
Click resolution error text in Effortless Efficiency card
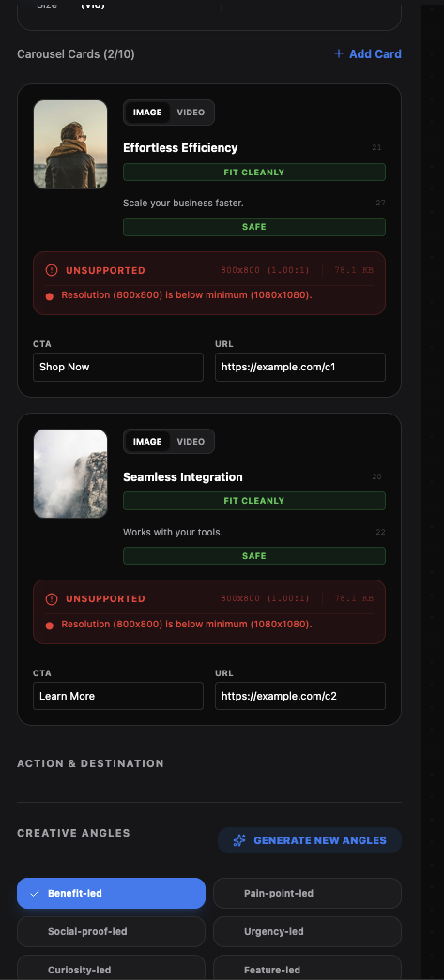coord(187,295)
